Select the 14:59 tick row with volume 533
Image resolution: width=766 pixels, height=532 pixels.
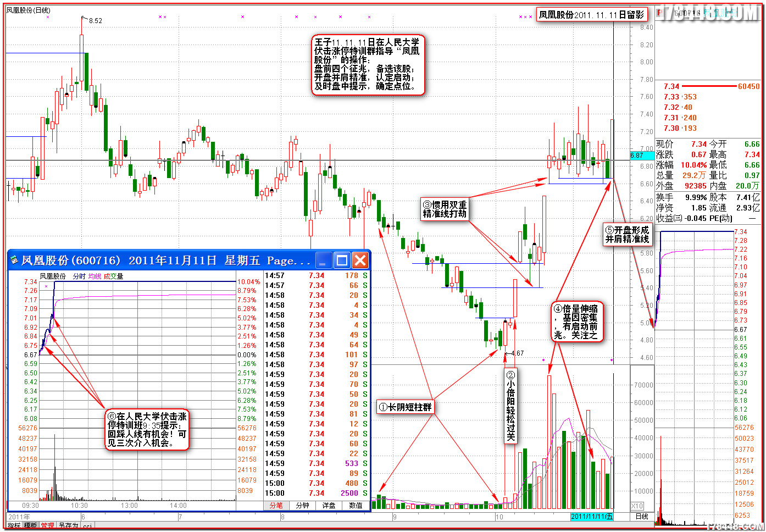[317, 463]
